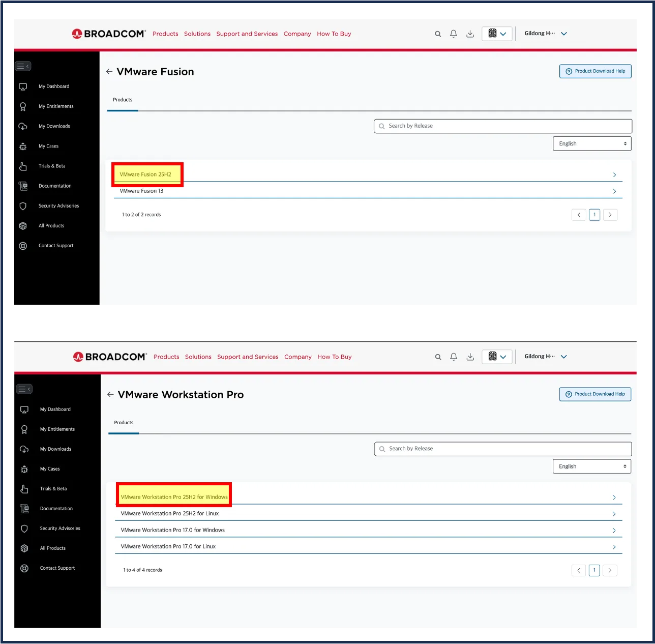This screenshot has width=655, height=644.
Task: Open My Entitlements icon on VMware Fusion page
Action: tap(23, 107)
